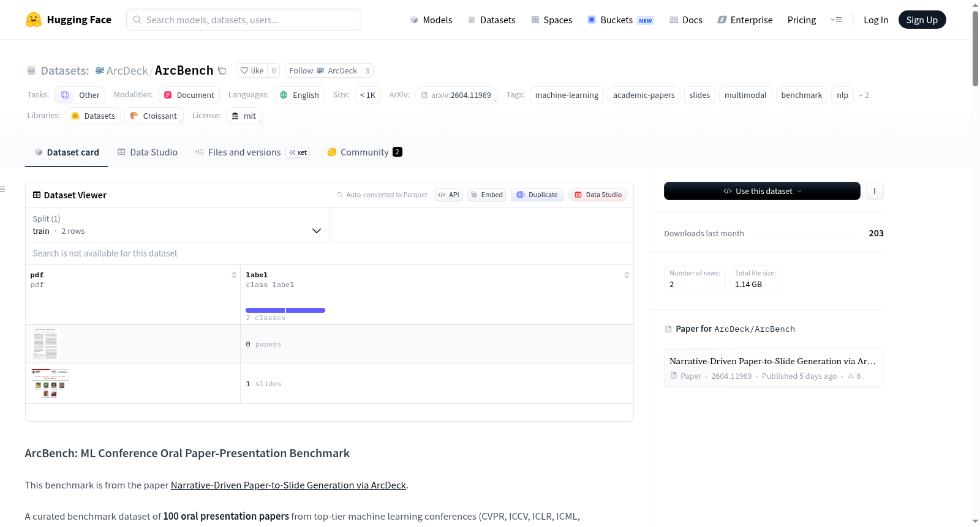The height and width of the screenshot is (527, 980).
Task: Click the '0 papers' label cell
Action: coord(437,344)
